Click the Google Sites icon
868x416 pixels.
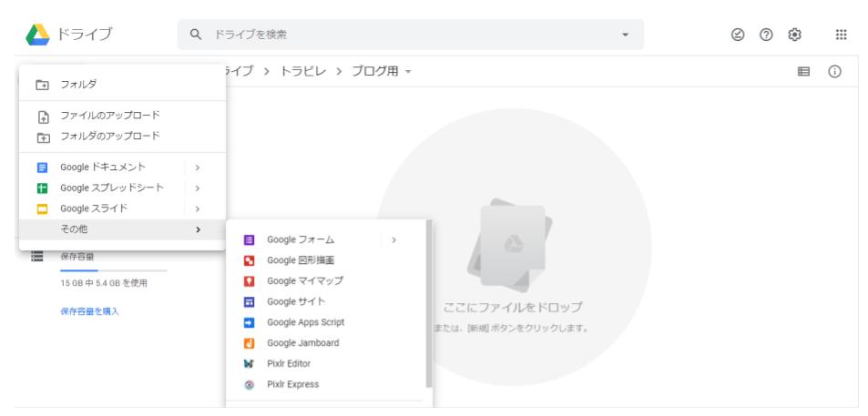point(250,302)
